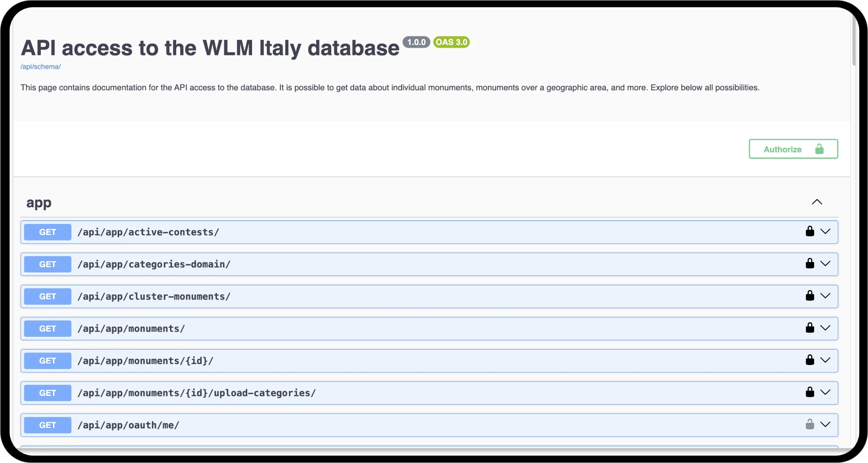Click the lock on the upload-categories endpoint
868x463 pixels.
click(810, 392)
